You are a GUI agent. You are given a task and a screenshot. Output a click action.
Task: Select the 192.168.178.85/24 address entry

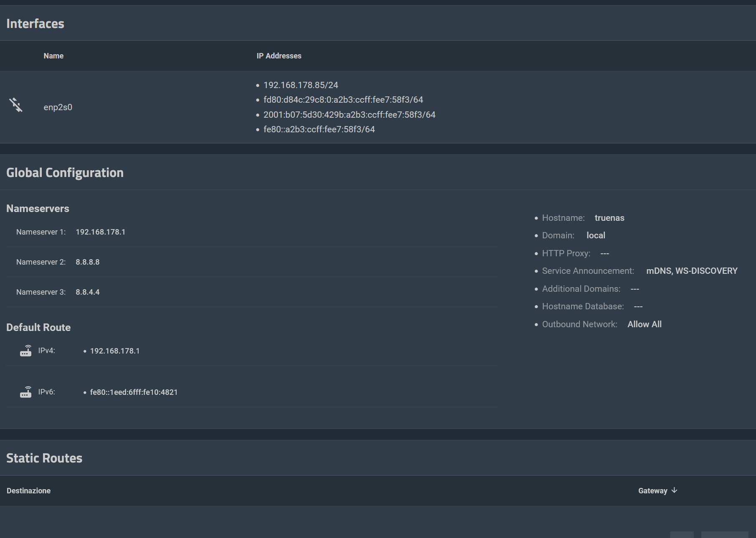[x=301, y=85]
